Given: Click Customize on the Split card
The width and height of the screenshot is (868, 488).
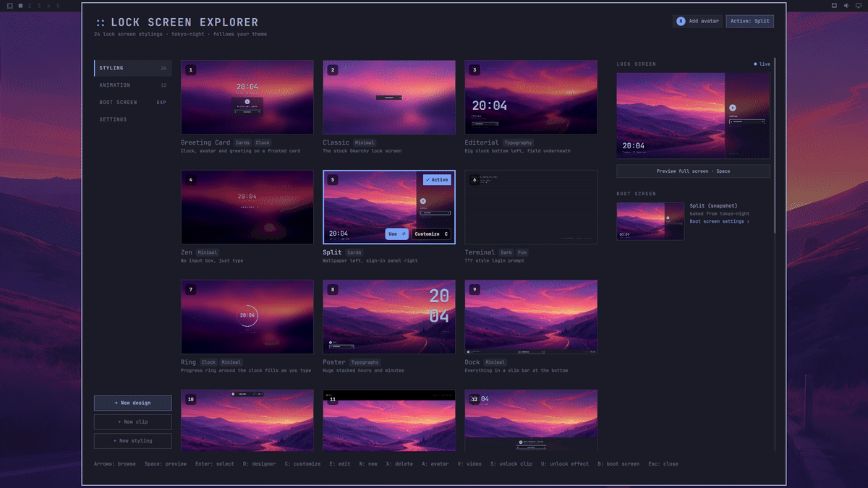Looking at the screenshot, I should (x=431, y=234).
